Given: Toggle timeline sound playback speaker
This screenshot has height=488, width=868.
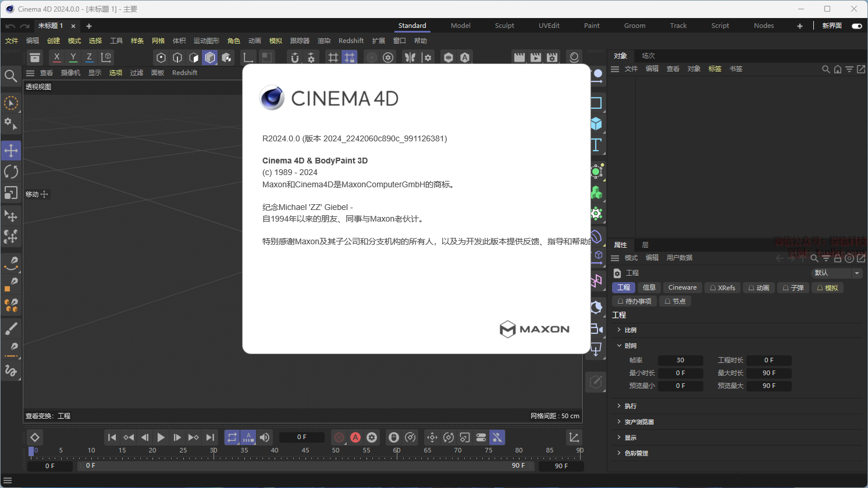Looking at the screenshot, I should coord(265,437).
